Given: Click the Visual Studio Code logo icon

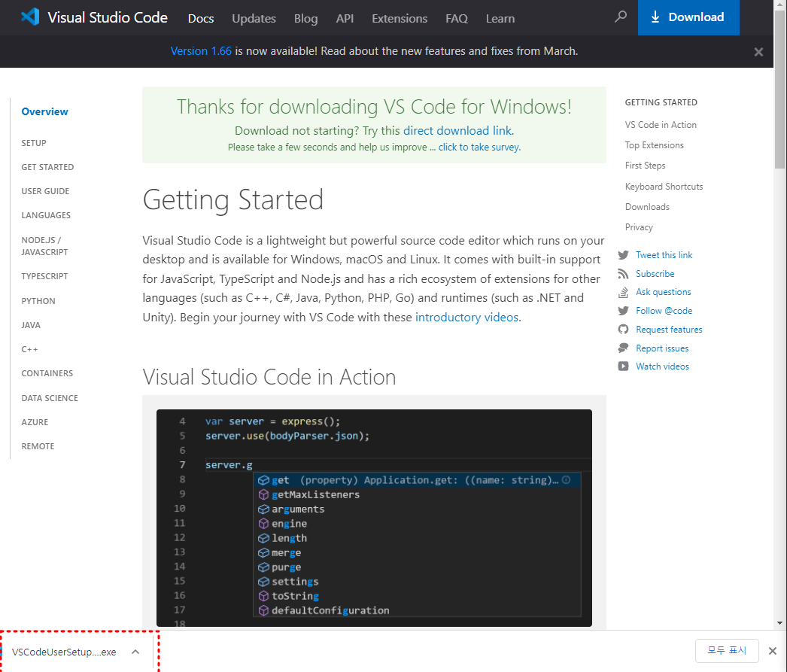Looking at the screenshot, I should pos(30,17).
